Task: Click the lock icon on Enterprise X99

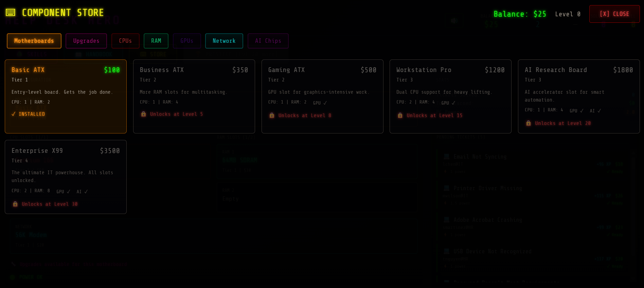Action: pos(15,204)
